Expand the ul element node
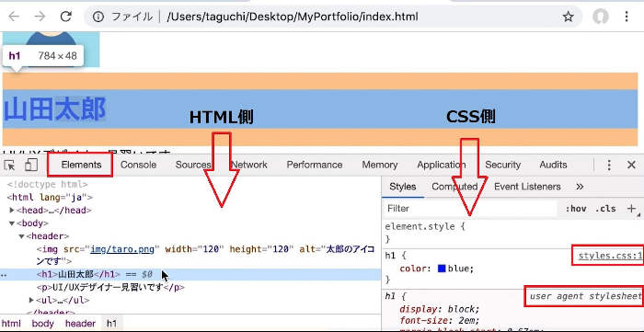The height and width of the screenshot is (332, 644). point(31,301)
